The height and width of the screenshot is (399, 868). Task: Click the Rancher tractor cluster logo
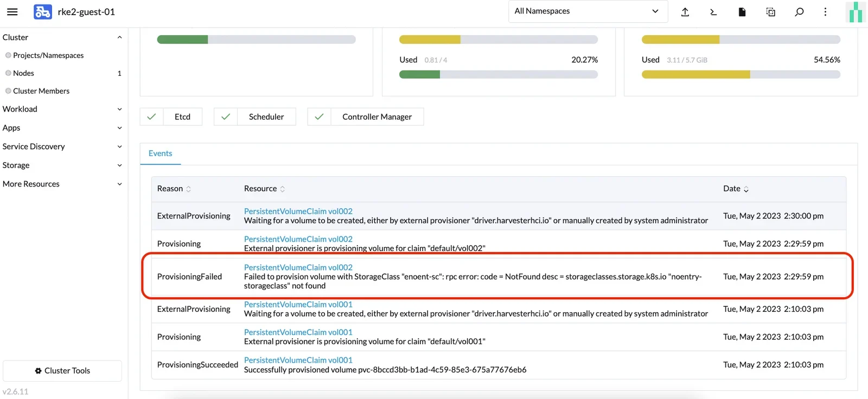coord(43,11)
